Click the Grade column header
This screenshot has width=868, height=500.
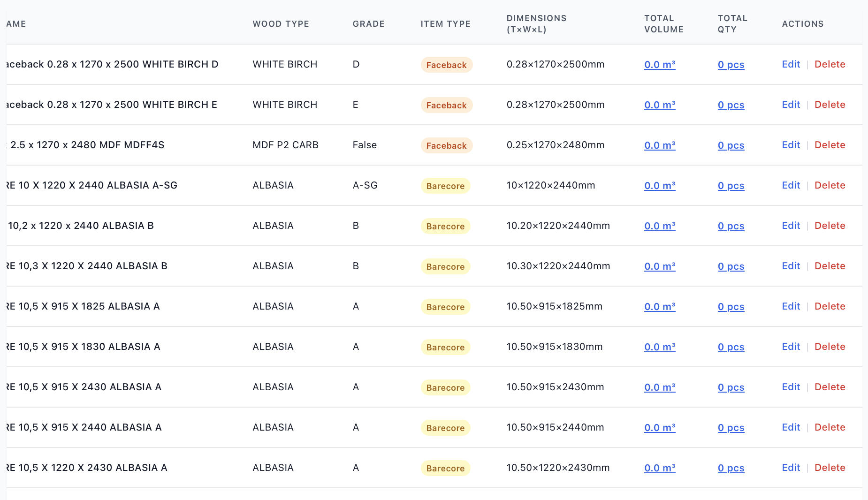368,24
